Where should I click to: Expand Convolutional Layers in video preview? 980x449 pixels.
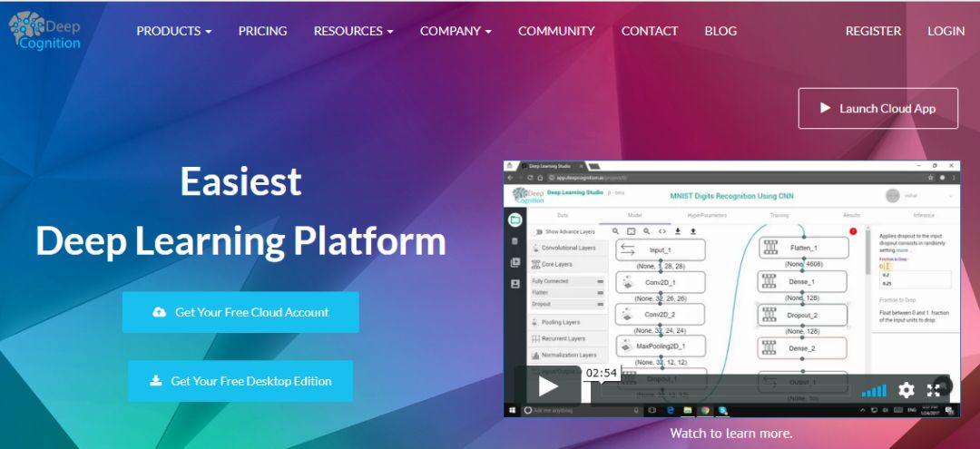click(x=567, y=248)
